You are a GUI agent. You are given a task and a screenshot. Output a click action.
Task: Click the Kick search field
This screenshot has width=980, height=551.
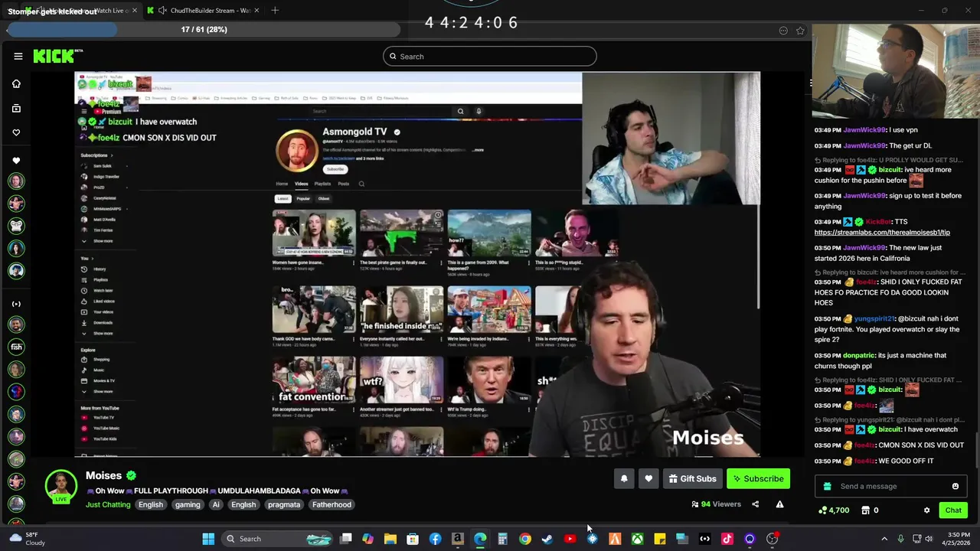click(490, 56)
